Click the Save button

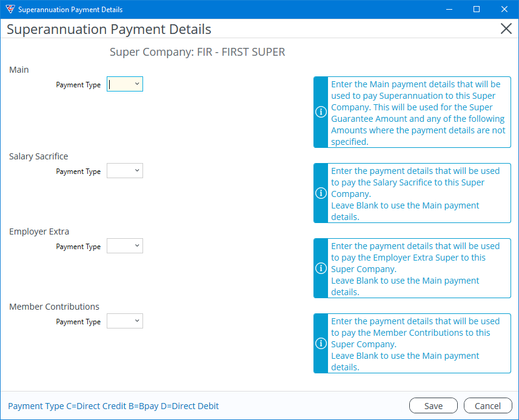434,406
